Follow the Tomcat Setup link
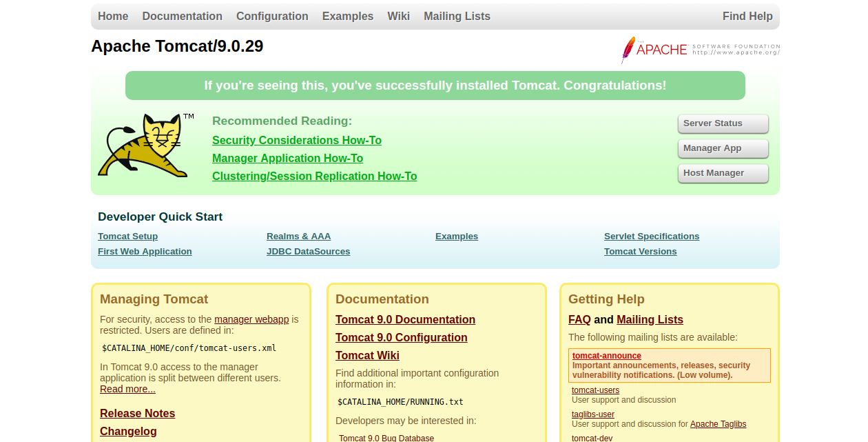This screenshot has height=442, width=868. coord(128,237)
